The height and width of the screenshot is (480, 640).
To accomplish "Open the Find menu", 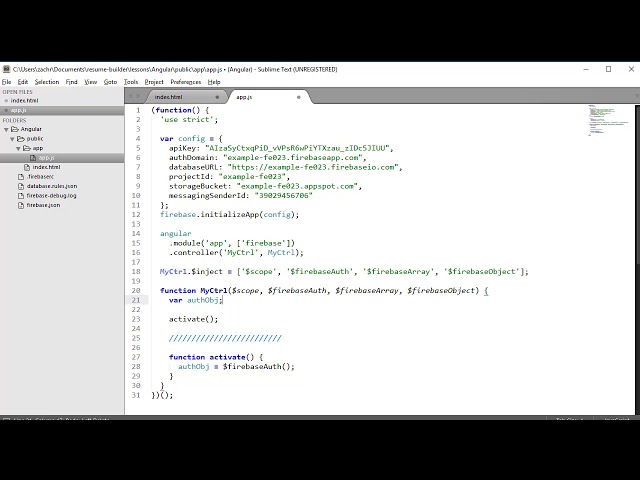I will coord(71,82).
